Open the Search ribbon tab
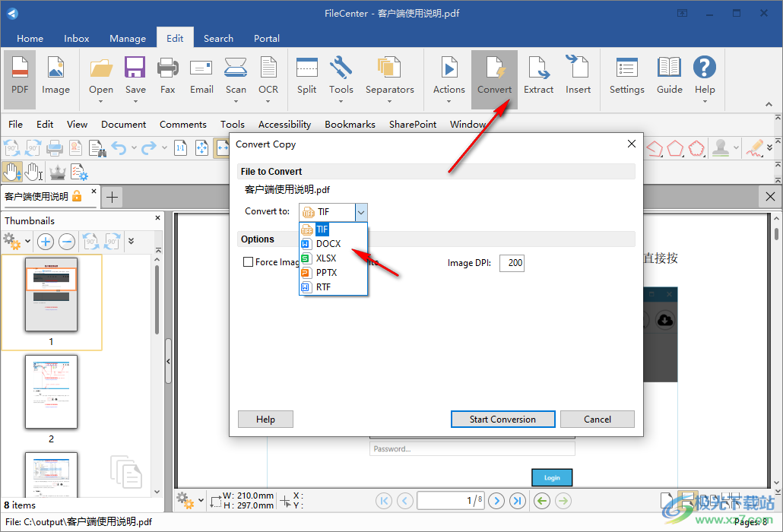The height and width of the screenshot is (532, 783). (218, 39)
